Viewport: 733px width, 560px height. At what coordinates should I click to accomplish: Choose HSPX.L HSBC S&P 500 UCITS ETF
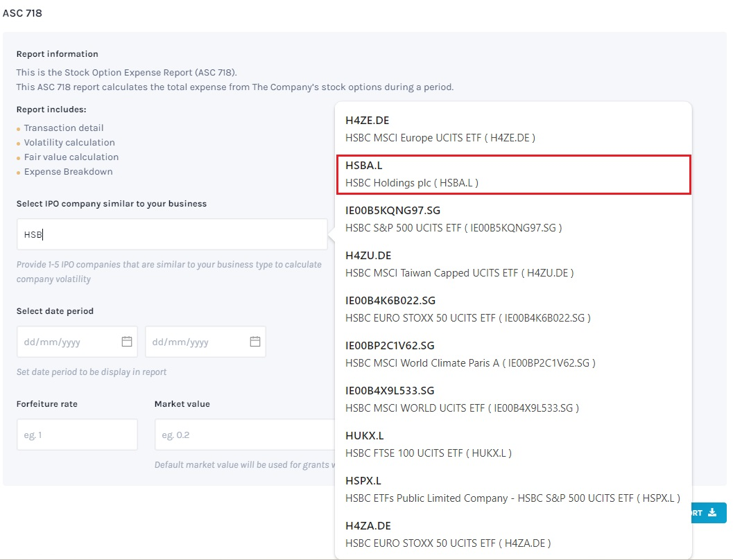[x=513, y=489]
